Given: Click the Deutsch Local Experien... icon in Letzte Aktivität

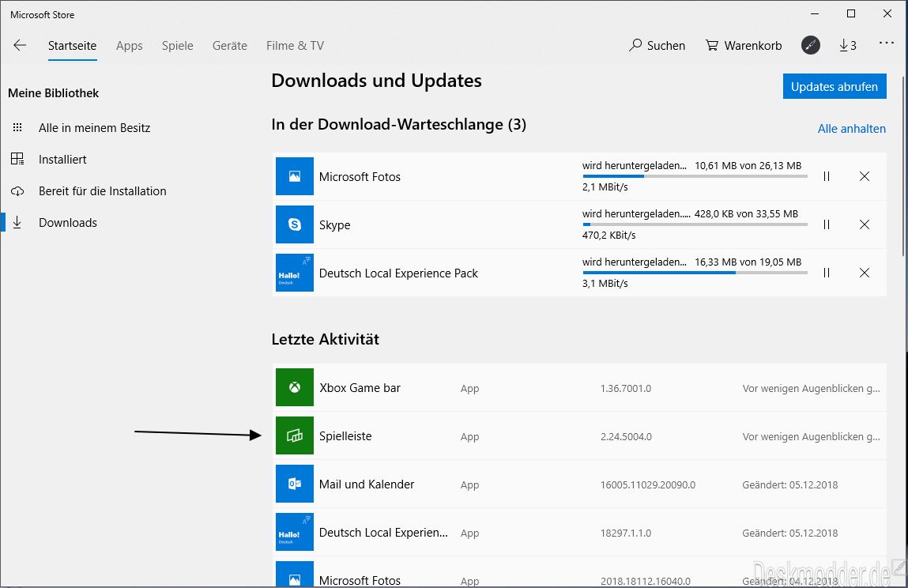Looking at the screenshot, I should [294, 532].
